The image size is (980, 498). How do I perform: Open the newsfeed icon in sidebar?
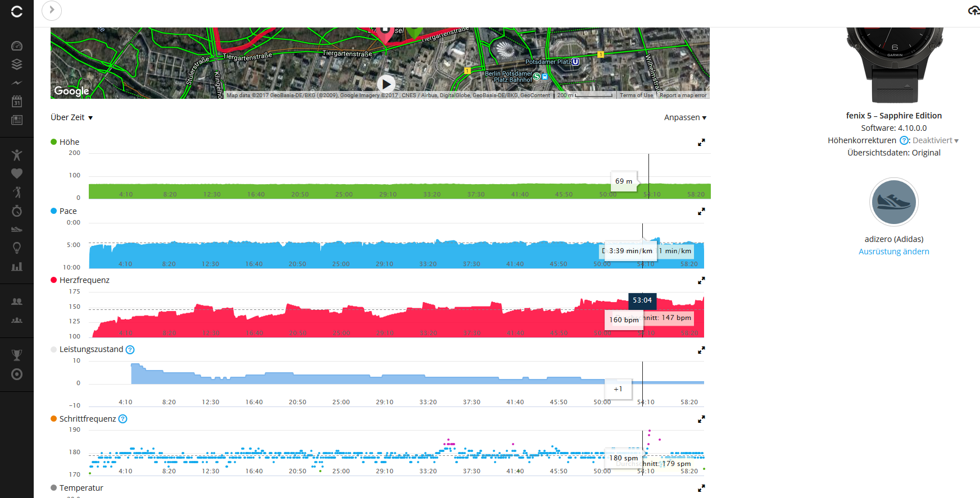point(17,120)
